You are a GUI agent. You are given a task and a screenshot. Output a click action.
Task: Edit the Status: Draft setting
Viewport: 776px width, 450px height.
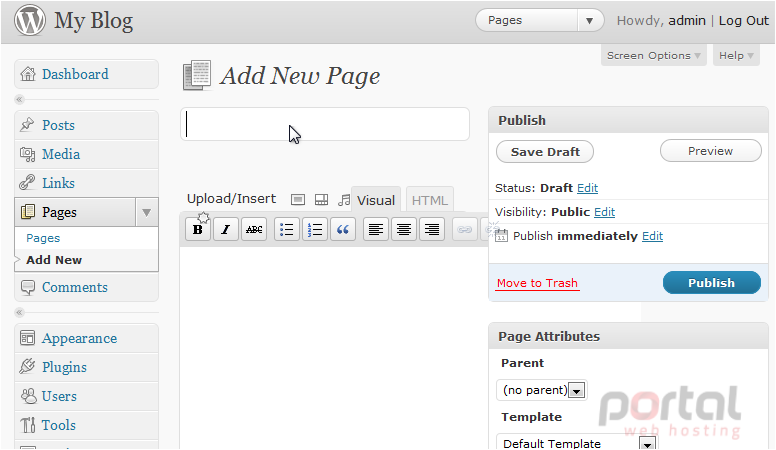point(587,188)
